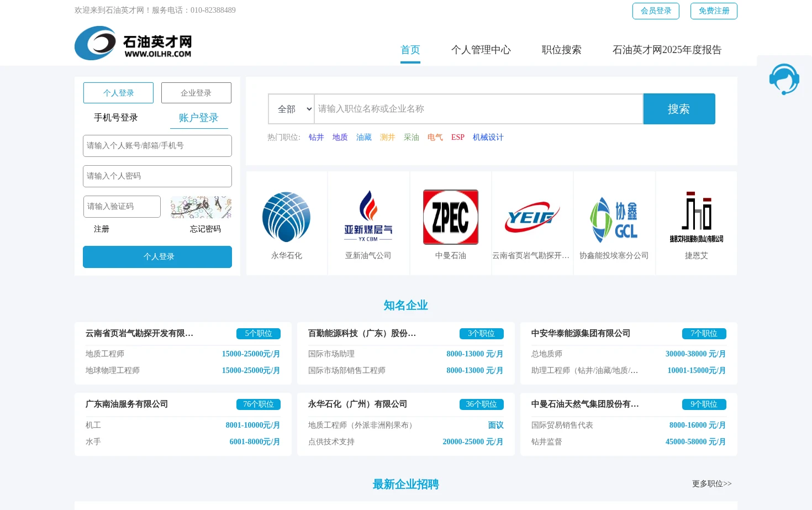Open the 总地质师 job listing
Screen dimensions: 812x510
pyautogui.click(x=547, y=354)
